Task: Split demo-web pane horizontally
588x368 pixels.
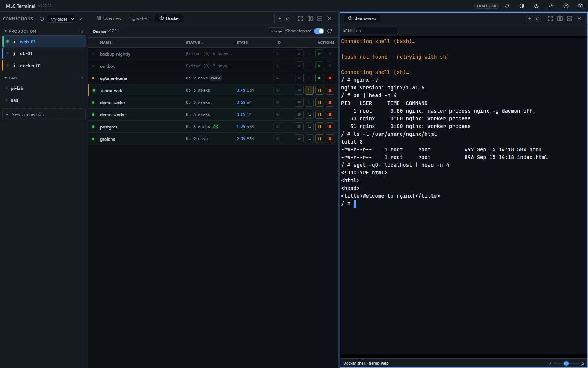Action: (570, 18)
